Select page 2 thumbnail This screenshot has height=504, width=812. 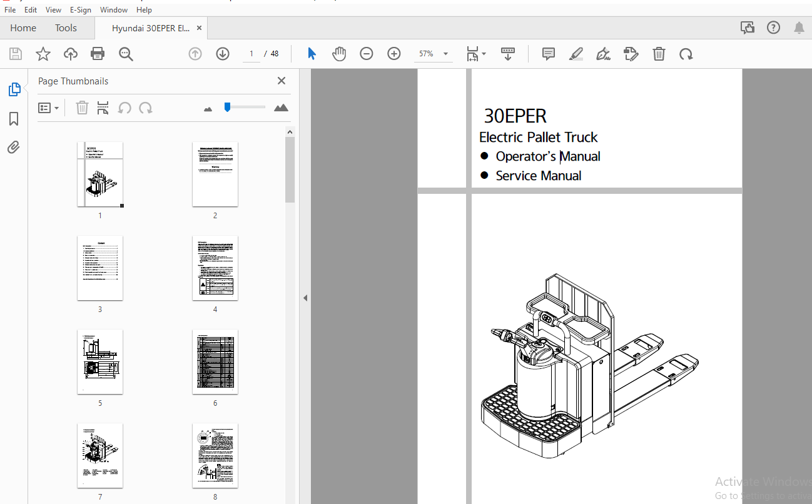tap(215, 174)
